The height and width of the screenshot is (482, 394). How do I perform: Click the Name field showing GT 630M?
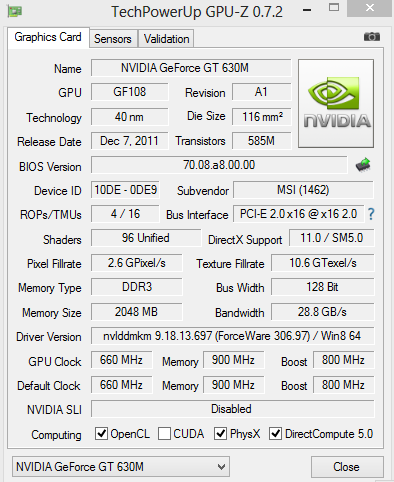click(x=191, y=68)
